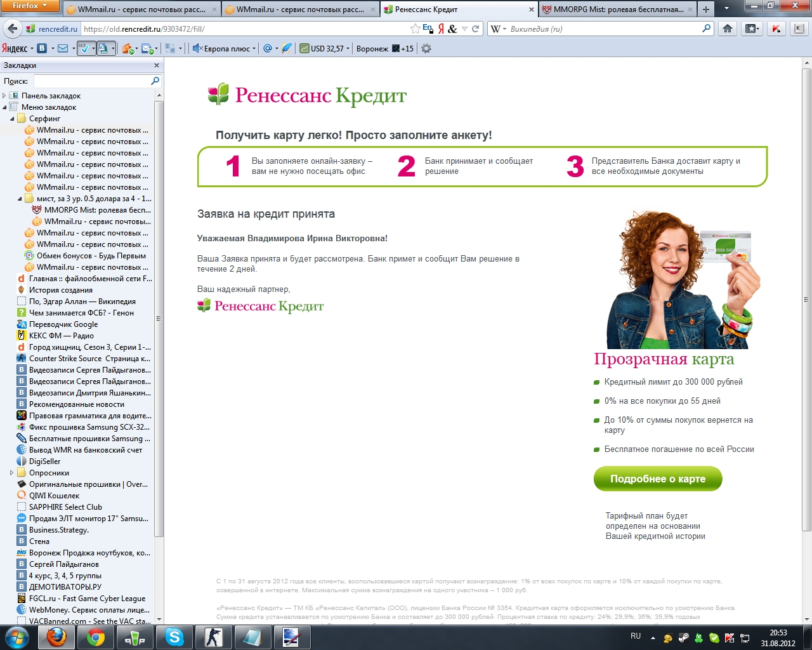The image size is (812, 650).
Task: Open the address bar history dropdown arrow
Action: pyautogui.click(x=465, y=29)
